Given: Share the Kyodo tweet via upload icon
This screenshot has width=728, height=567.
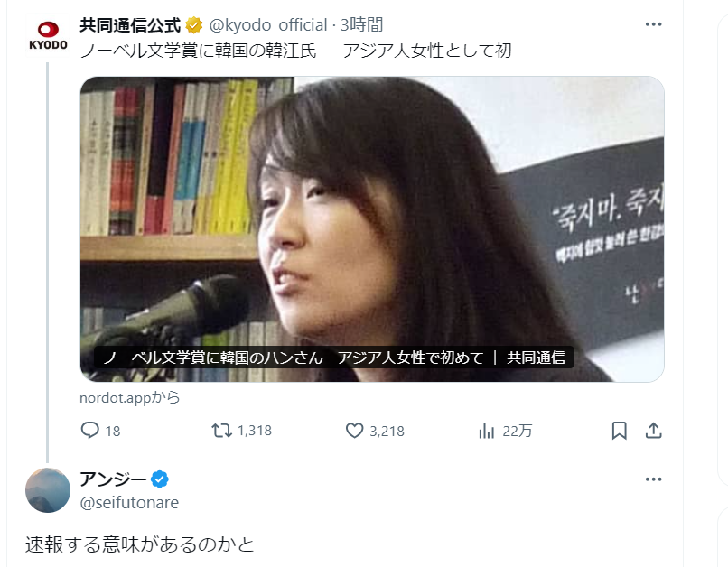Looking at the screenshot, I should point(653,431).
